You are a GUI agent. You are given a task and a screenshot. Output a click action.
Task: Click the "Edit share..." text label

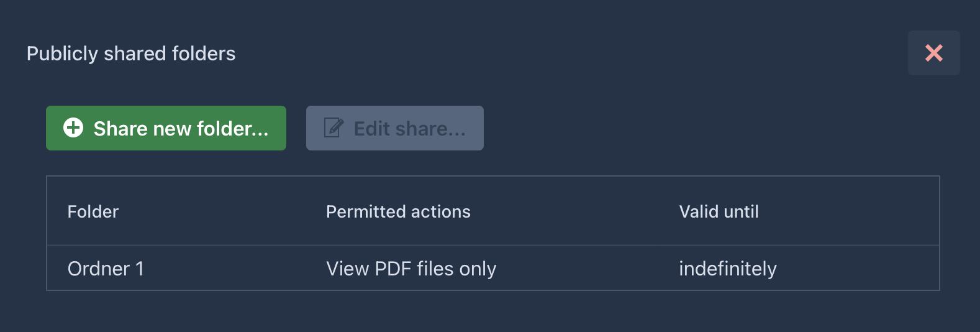(409, 129)
